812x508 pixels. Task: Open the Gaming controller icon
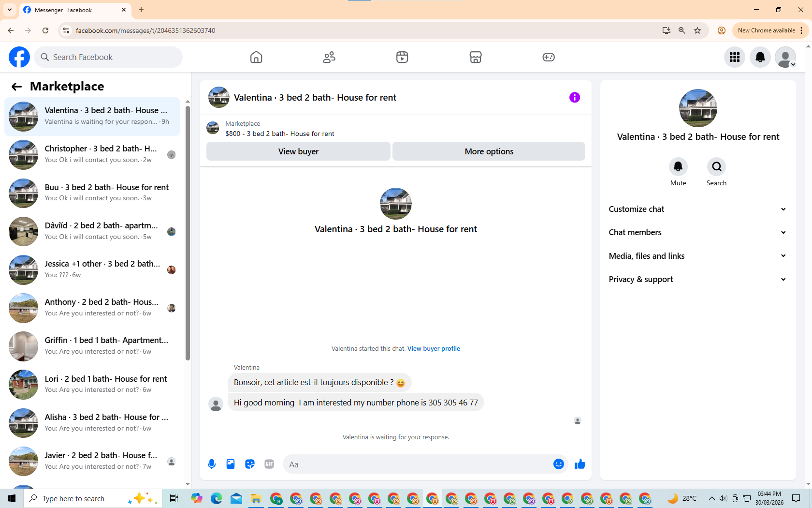pos(549,57)
